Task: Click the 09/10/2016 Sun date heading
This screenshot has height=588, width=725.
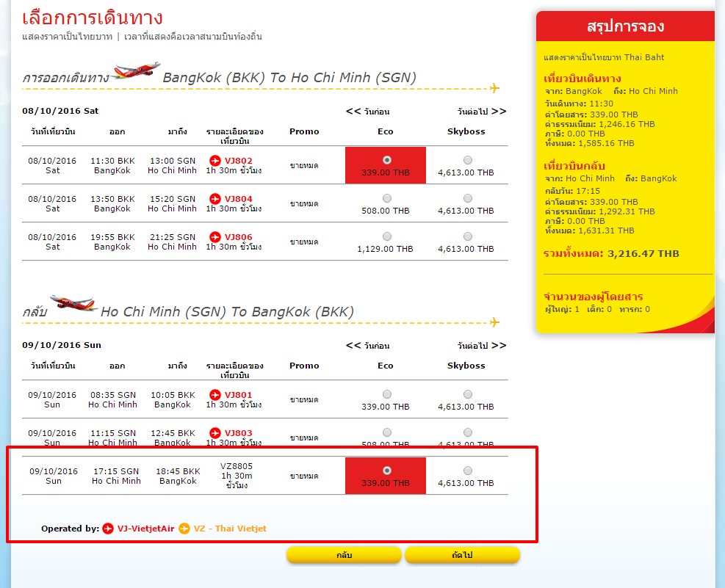Action: [62, 345]
